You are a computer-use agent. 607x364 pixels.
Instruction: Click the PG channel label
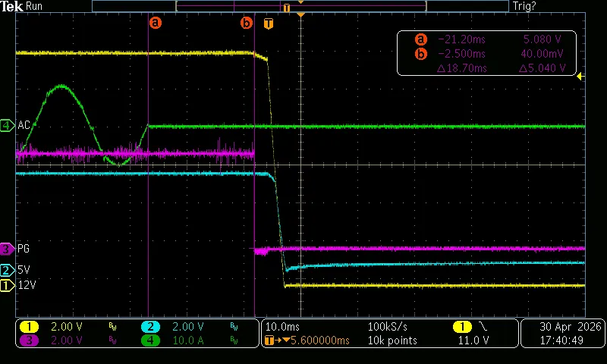tap(24, 249)
